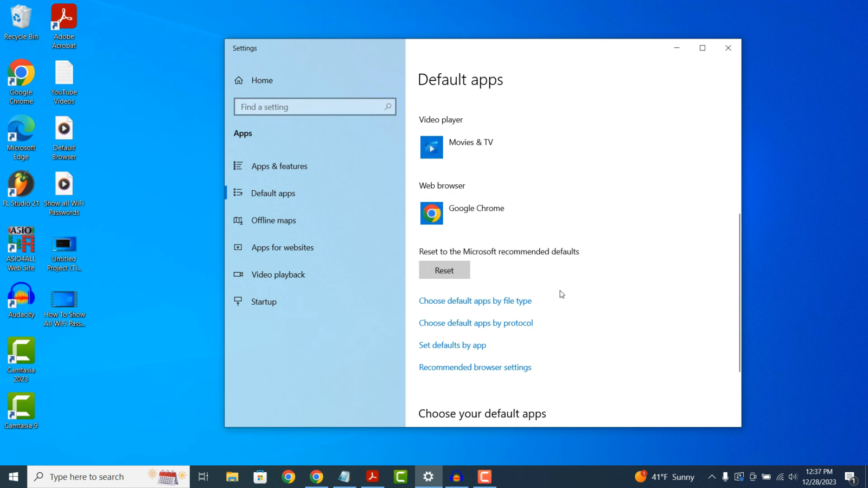868x488 pixels.
Task: Select the Home icon in Settings sidebar
Action: [239, 80]
